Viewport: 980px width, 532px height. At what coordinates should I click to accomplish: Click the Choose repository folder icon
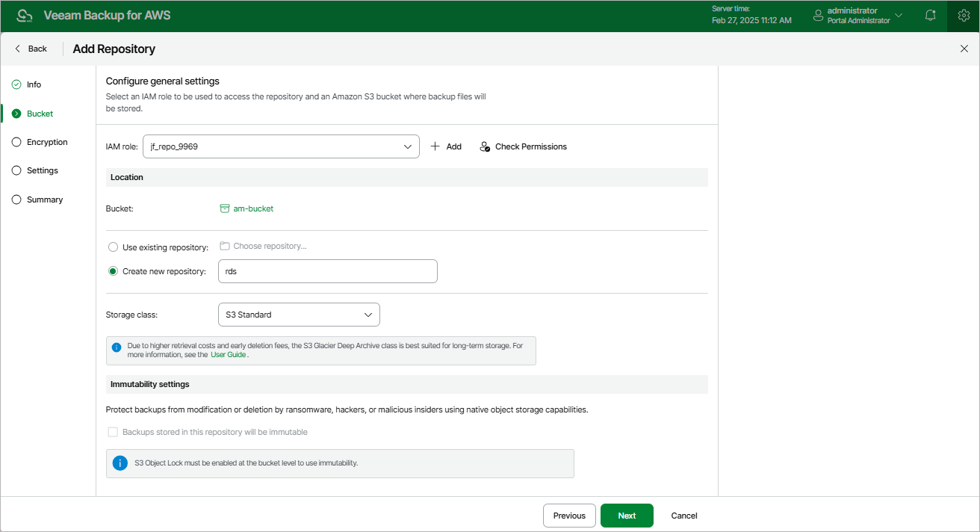tap(224, 246)
